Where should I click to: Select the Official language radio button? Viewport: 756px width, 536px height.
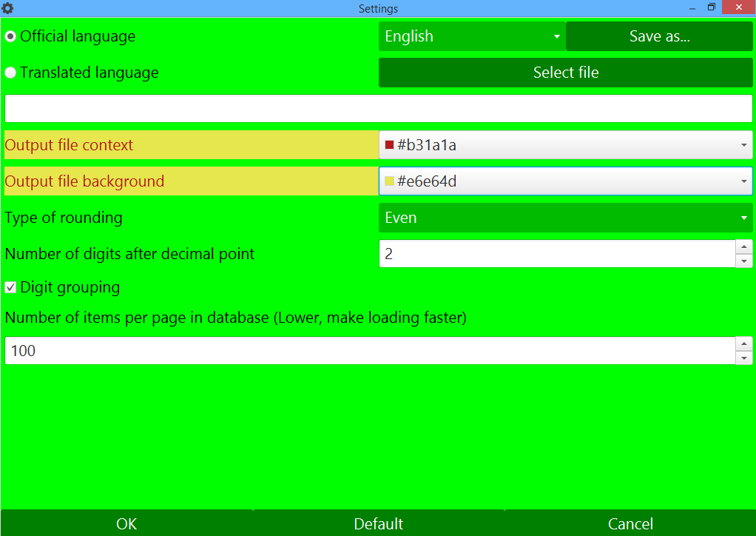[x=10, y=36]
